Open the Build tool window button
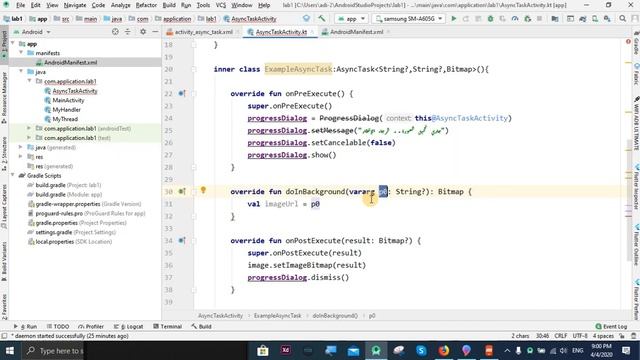The image size is (640, 360). coord(201,327)
